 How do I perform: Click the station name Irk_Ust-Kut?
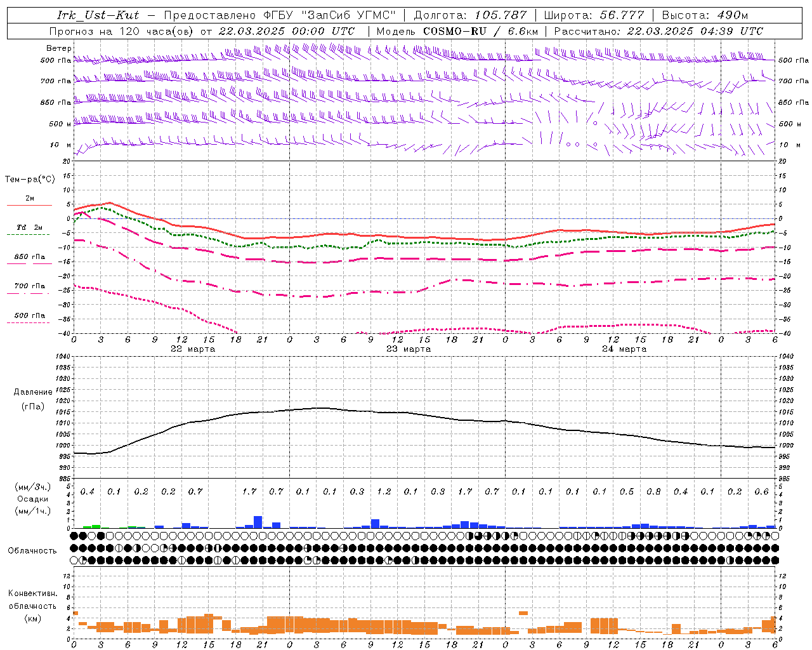[x=98, y=15]
